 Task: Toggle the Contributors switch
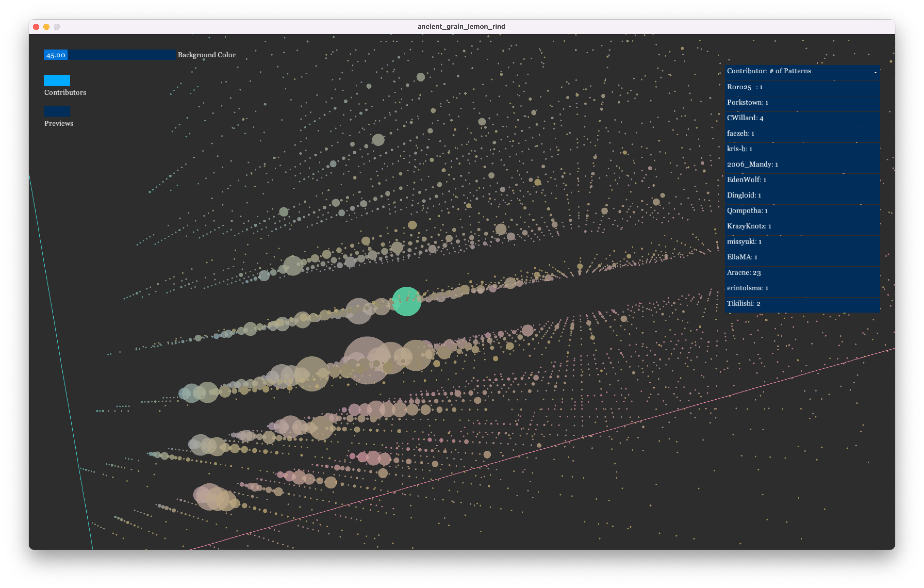[x=57, y=80]
